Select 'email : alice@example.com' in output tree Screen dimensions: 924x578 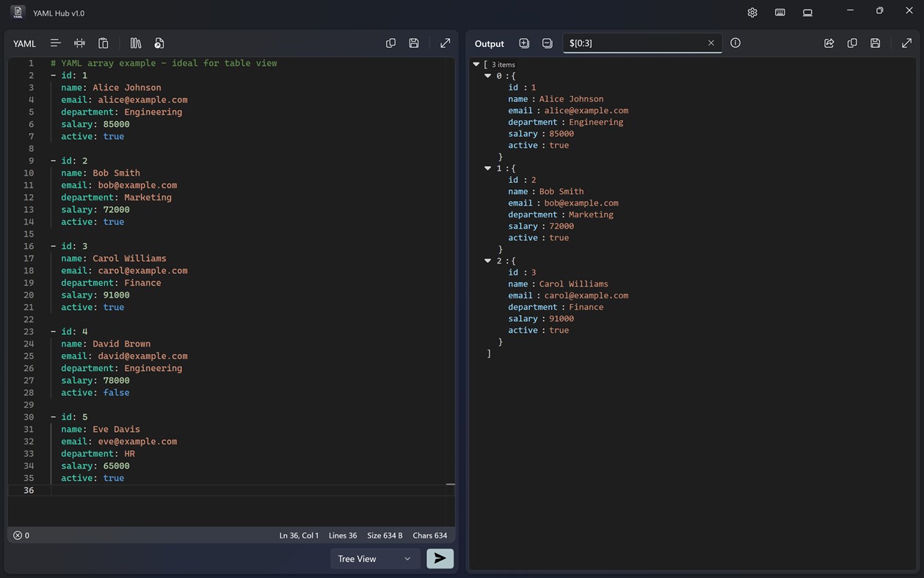(568, 110)
